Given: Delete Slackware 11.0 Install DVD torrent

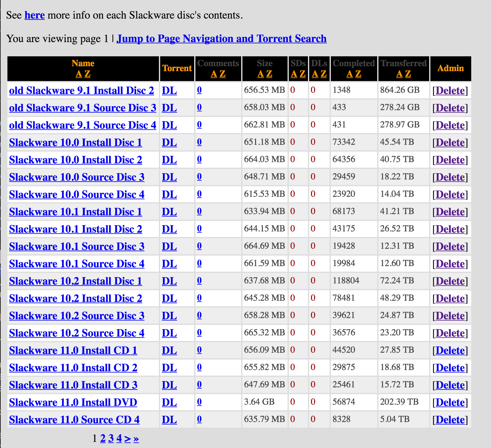Looking at the screenshot, I should (450, 402).
